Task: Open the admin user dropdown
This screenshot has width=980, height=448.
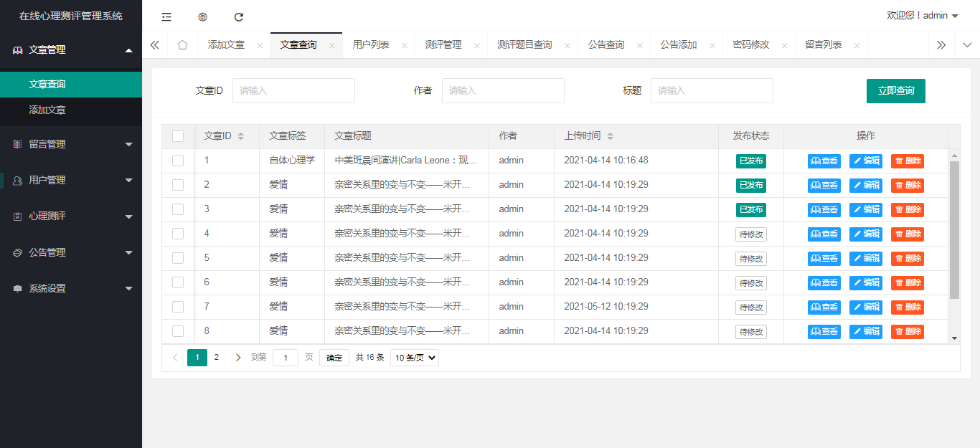Action: click(x=923, y=16)
